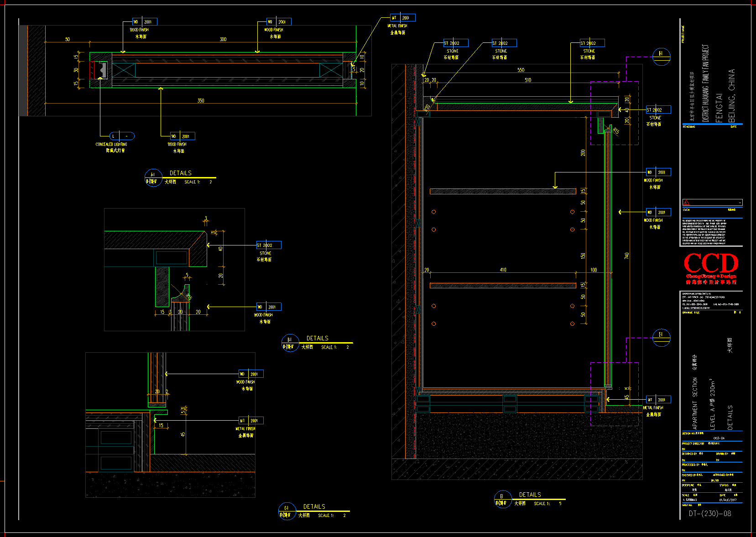Click the red CCD company logo
Viewport: 756px width, 537px height.
click(710, 264)
